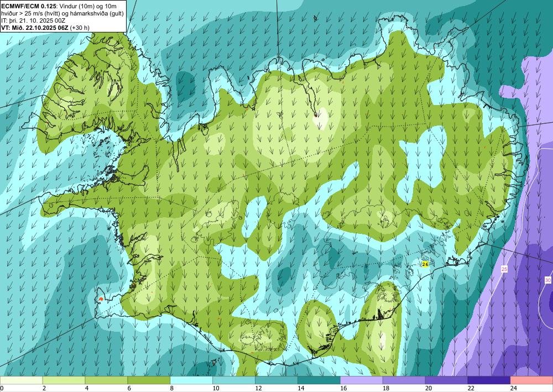Click the 25 gust contour label
The image size is (553, 392).
pos(504,269)
